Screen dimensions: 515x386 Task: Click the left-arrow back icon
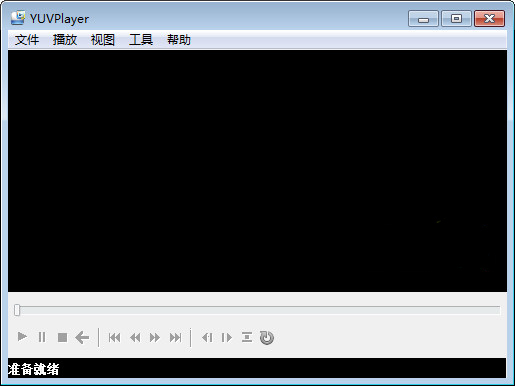(x=82, y=338)
